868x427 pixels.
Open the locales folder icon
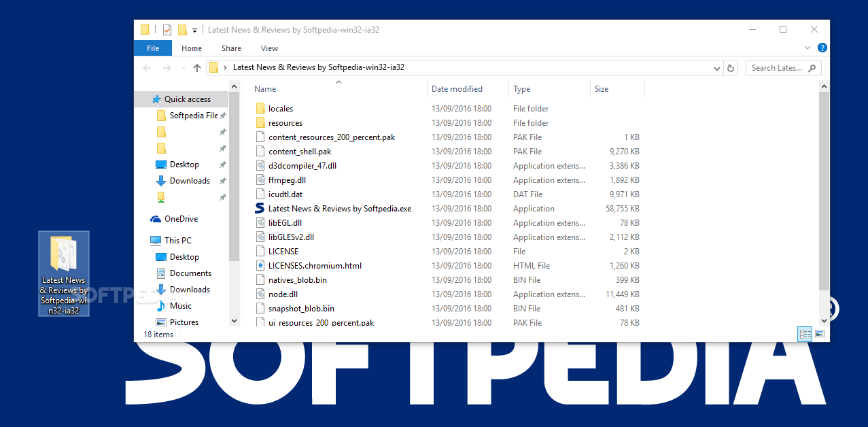260,109
